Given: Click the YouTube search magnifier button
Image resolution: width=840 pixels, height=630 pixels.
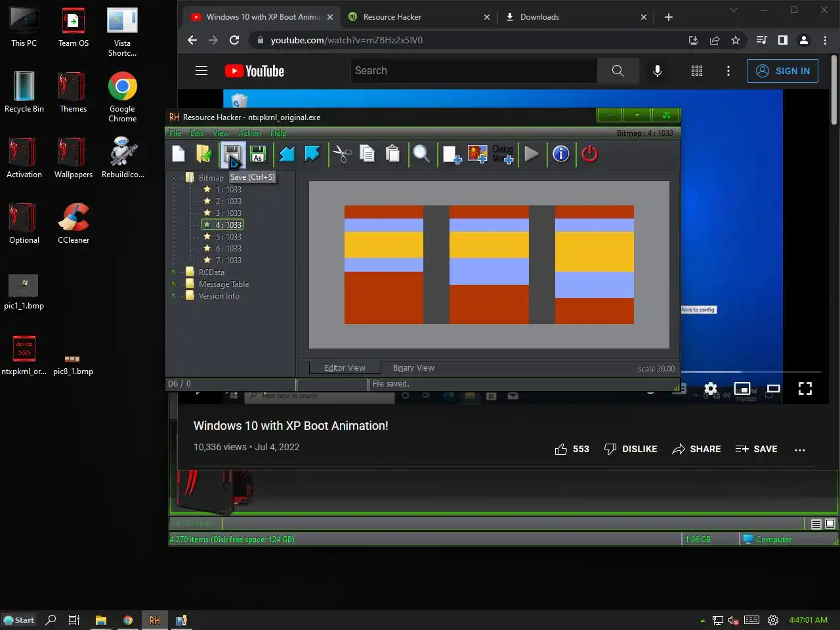Looking at the screenshot, I should (618, 71).
